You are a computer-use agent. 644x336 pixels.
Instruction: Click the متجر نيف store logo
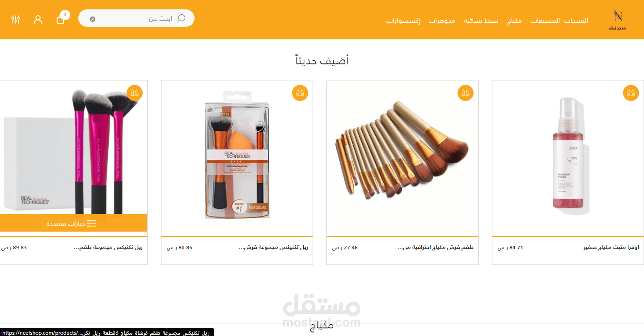point(618,20)
